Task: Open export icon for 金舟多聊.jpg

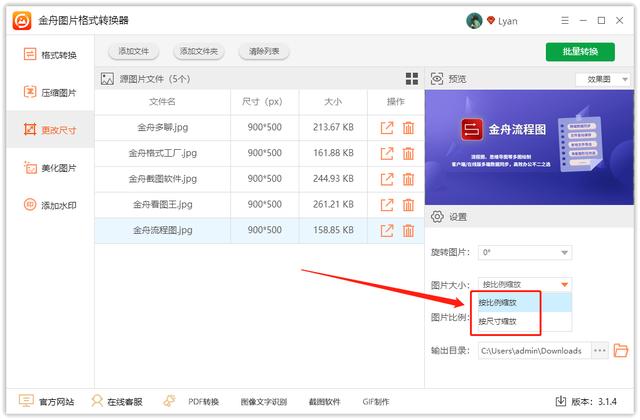Action: pos(387,128)
